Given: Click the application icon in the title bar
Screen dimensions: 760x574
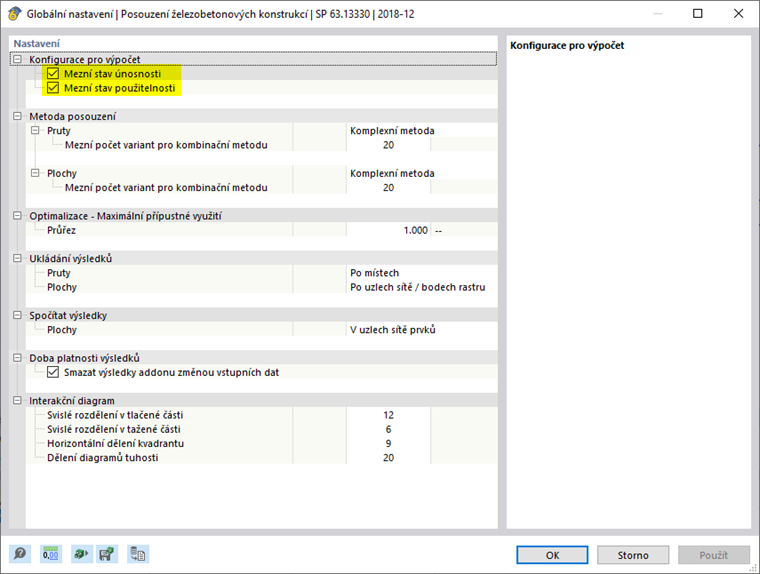Looking at the screenshot, I should tap(15, 14).
